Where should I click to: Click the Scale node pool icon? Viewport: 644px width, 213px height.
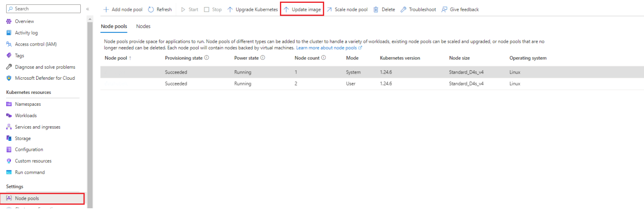click(x=329, y=9)
